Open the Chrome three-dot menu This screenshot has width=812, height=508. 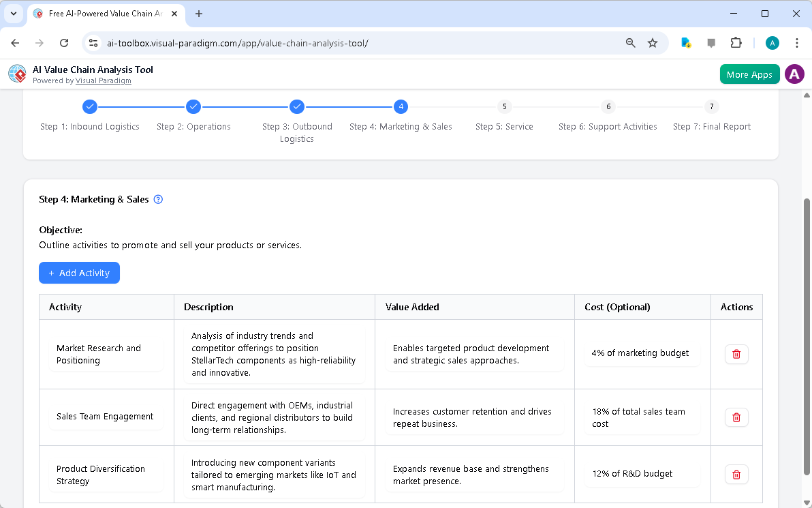pos(797,42)
